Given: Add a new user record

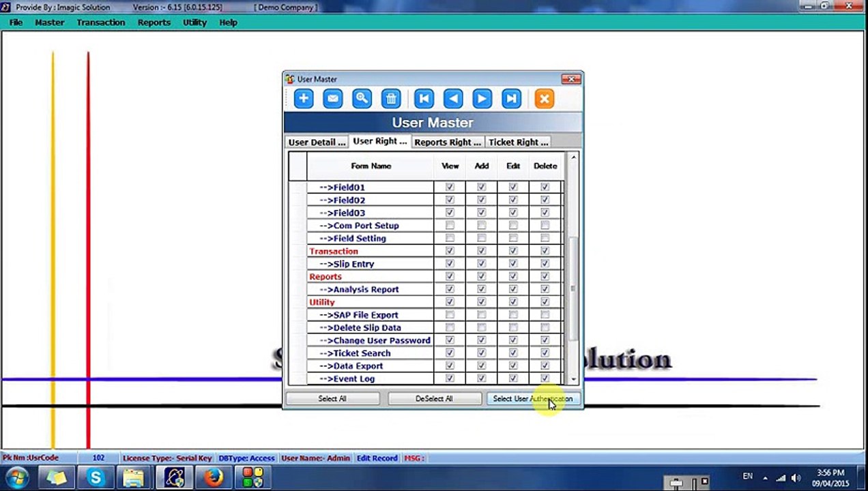Looking at the screenshot, I should coord(304,99).
